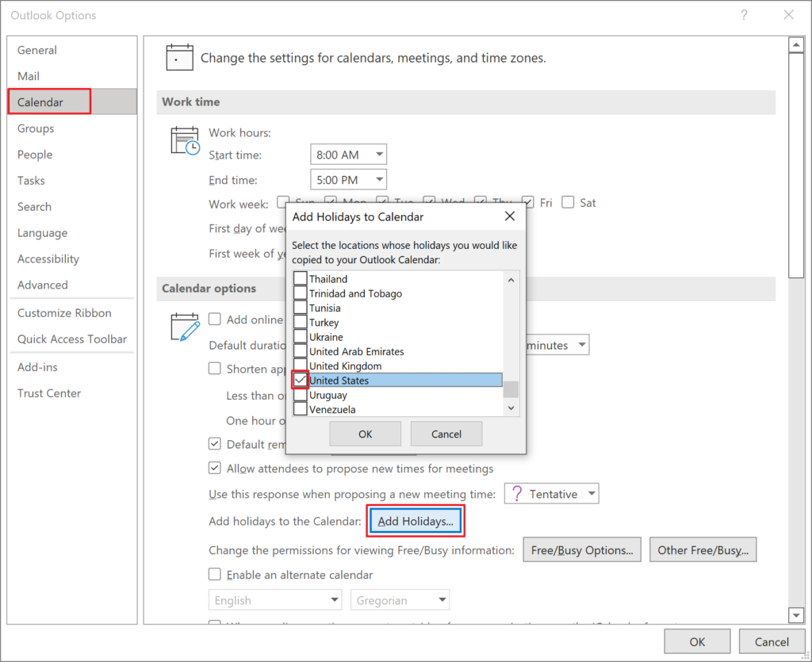Check Ukraine in the holidays list

pyautogui.click(x=300, y=337)
